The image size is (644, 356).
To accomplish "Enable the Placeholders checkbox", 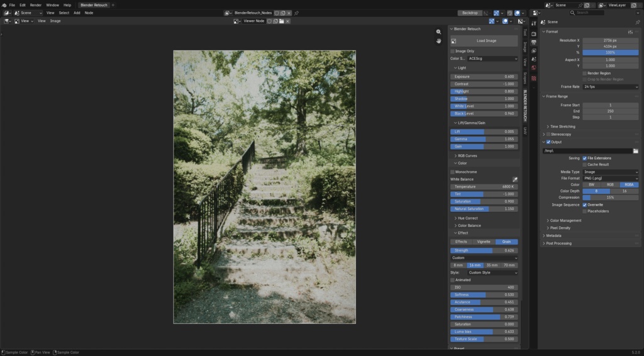I will coord(585,211).
